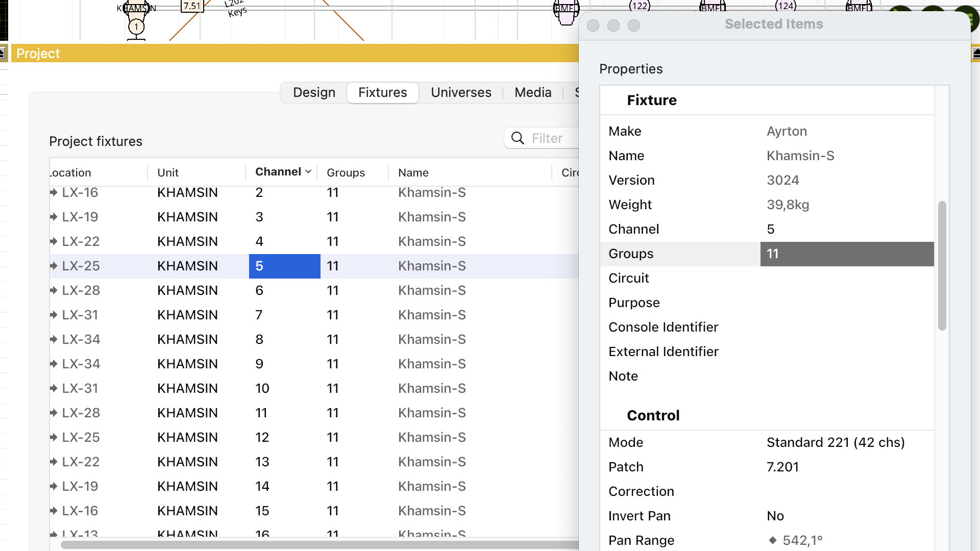
Task: Sort by the Groups column header
Action: point(346,172)
